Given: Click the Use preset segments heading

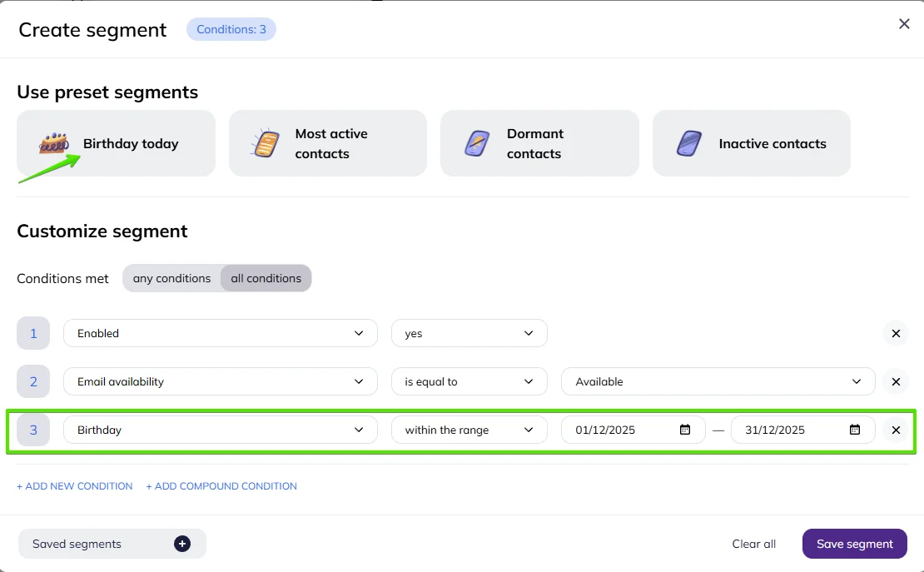Looking at the screenshot, I should [x=107, y=92].
